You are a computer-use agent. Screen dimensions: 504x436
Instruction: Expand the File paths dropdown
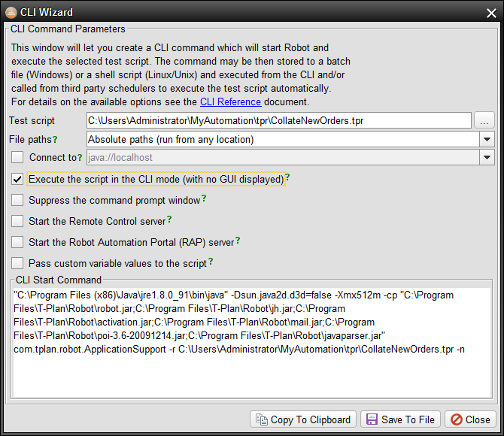tap(487, 139)
